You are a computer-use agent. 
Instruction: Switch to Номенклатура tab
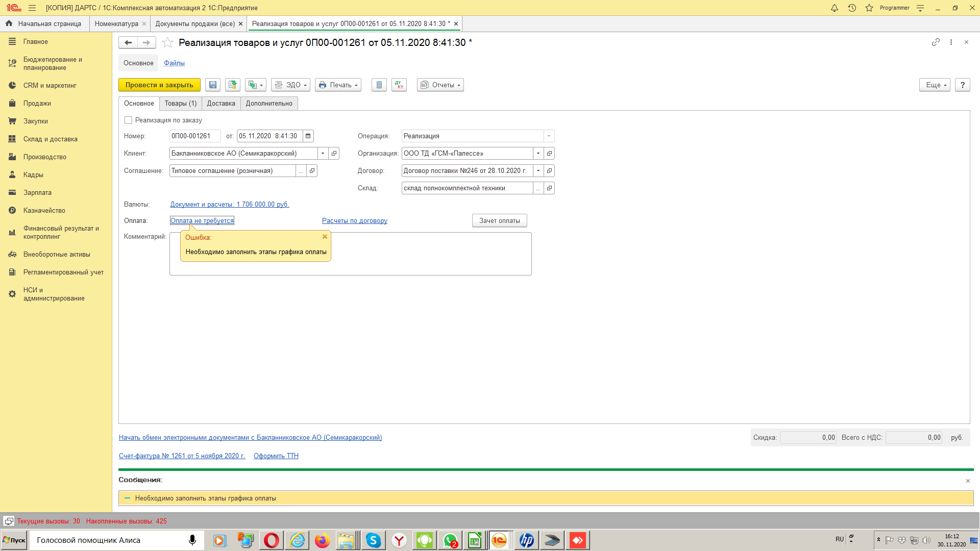click(116, 24)
